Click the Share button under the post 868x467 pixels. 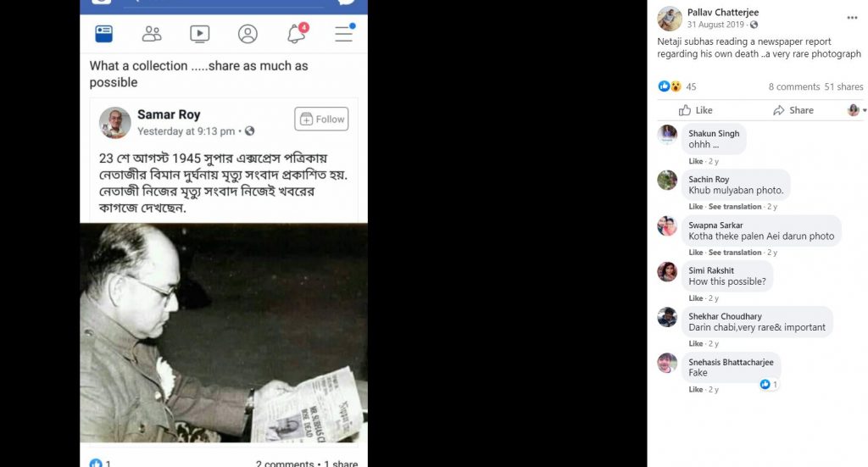pyautogui.click(x=793, y=110)
